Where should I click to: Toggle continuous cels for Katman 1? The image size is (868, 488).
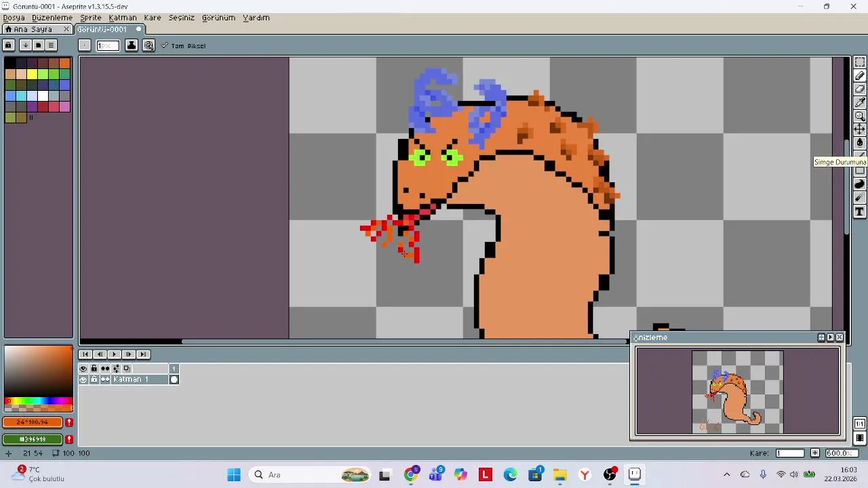105,380
